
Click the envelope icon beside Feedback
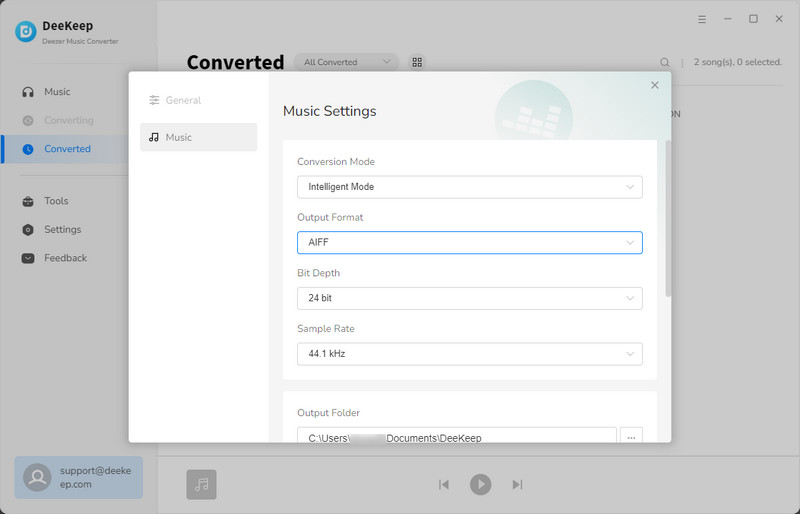[x=28, y=258]
